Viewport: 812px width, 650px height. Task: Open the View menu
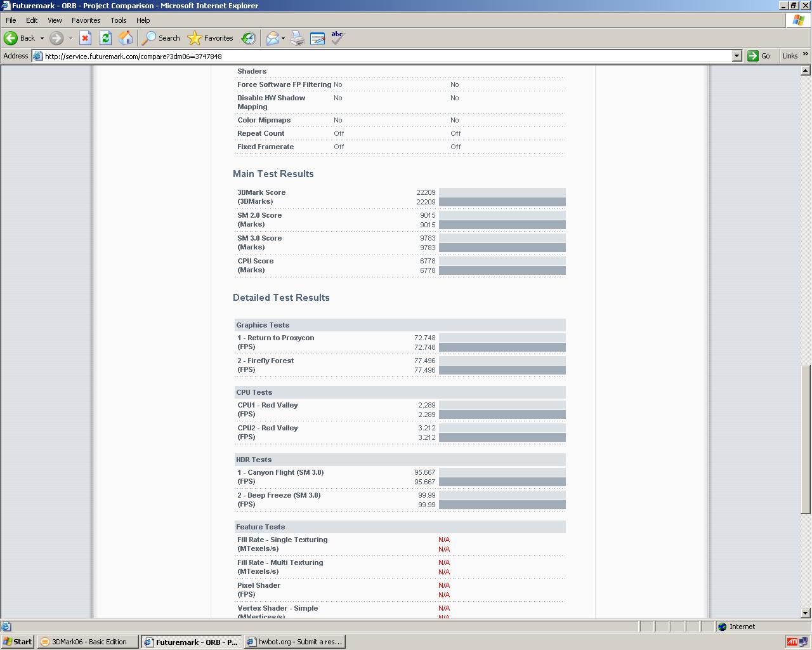pos(55,20)
